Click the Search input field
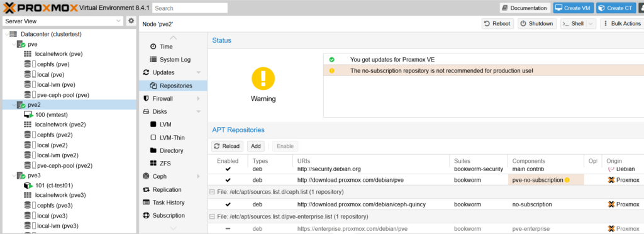644x234 pixels. click(x=190, y=8)
